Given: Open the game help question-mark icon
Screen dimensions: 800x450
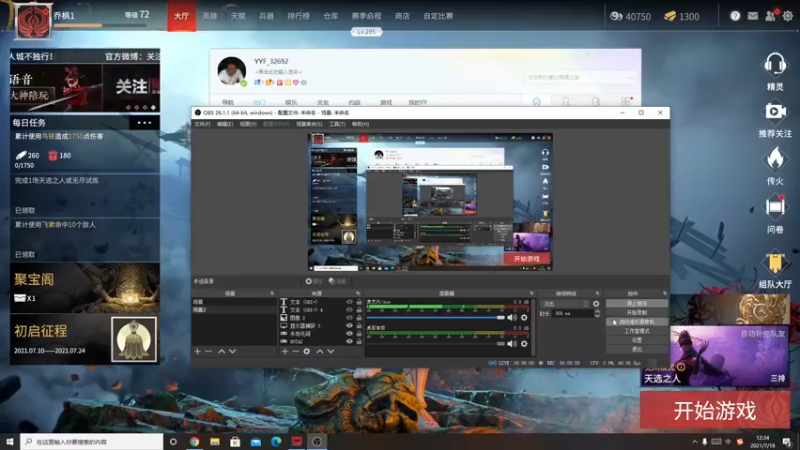Looking at the screenshot, I should 735,16.
